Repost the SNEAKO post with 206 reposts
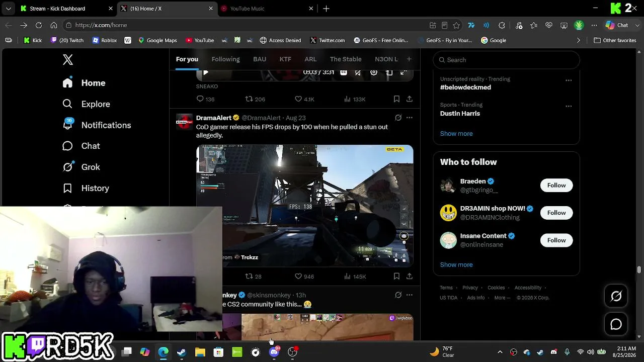Viewport: 644px width, 362px height. pyautogui.click(x=255, y=99)
